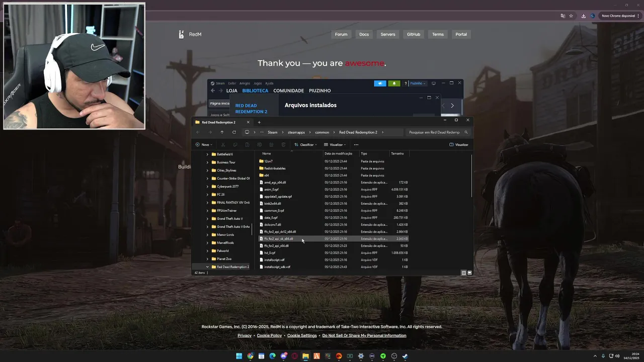Click the Copy icon in Explorer toolbar
This screenshot has width=644, height=362.
[x=235, y=145]
